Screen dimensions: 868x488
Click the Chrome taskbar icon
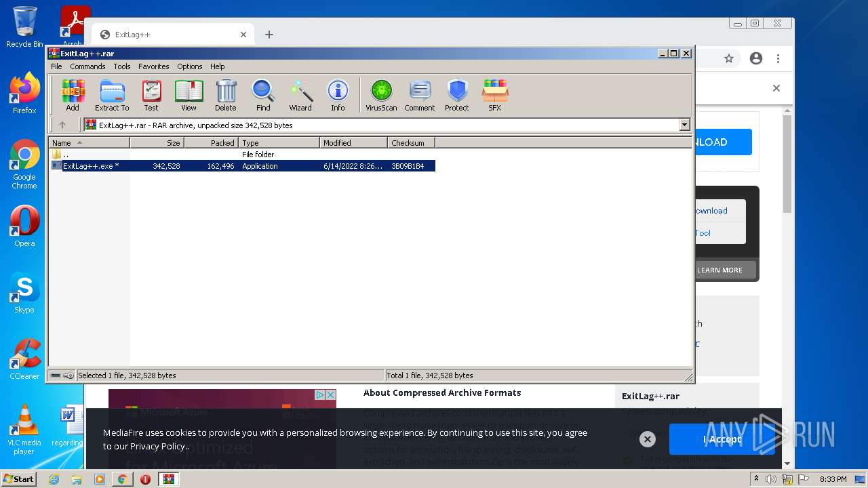point(122,479)
